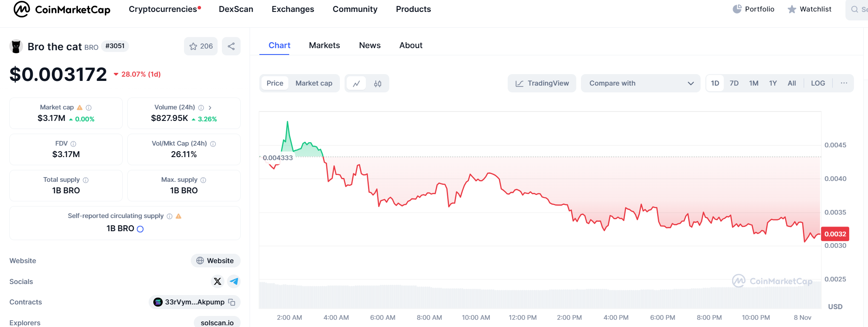The height and width of the screenshot is (327, 868).
Task: Open the solscan.io explorer link
Action: [217, 323]
